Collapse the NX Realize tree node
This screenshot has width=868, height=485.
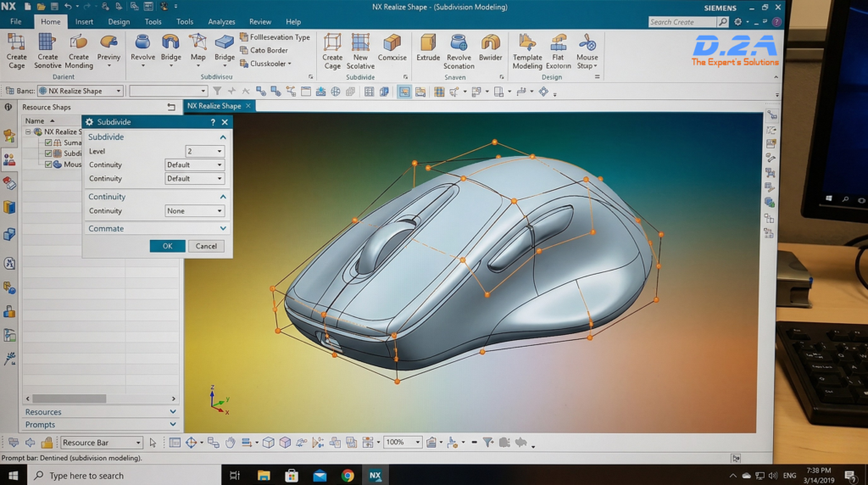pos(28,131)
